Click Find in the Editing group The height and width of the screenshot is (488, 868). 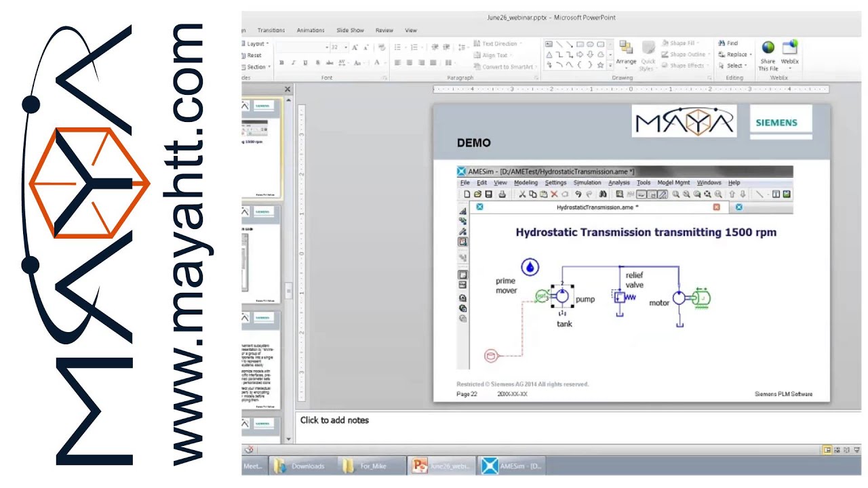728,43
